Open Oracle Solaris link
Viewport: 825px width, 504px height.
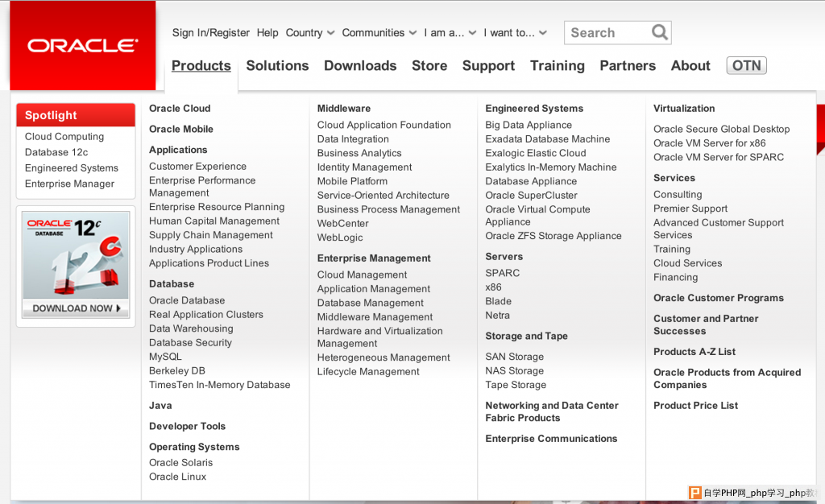point(180,463)
